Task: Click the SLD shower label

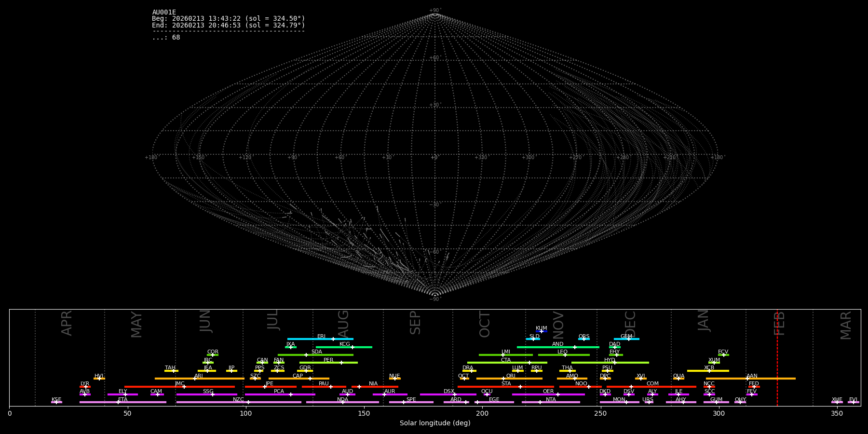Action: (534, 337)
